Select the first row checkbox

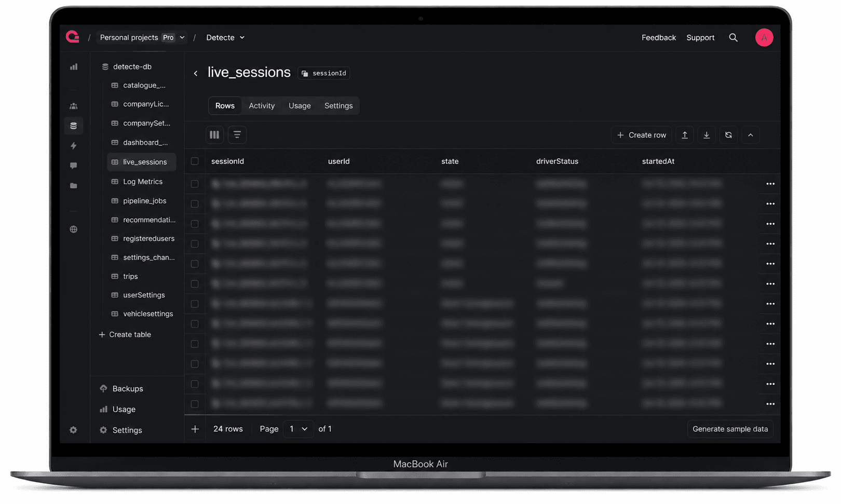[x=195, y=184]
